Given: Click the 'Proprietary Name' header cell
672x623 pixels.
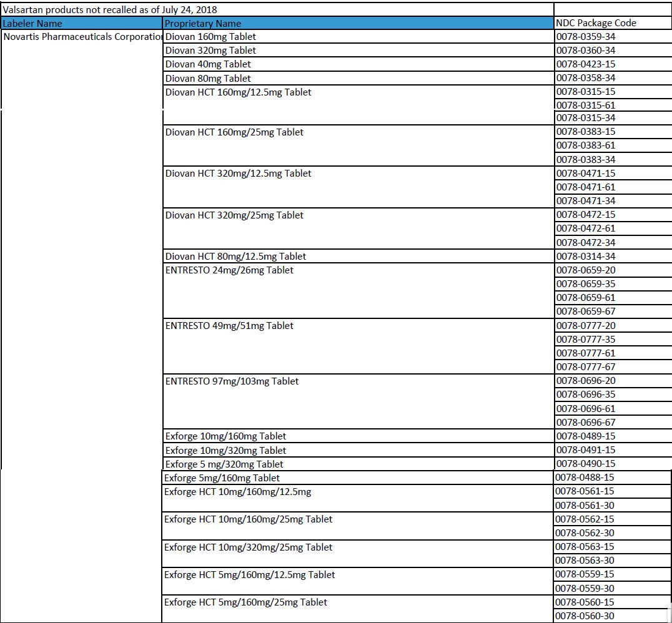Looking at the screenshot, I should [358, 23].
